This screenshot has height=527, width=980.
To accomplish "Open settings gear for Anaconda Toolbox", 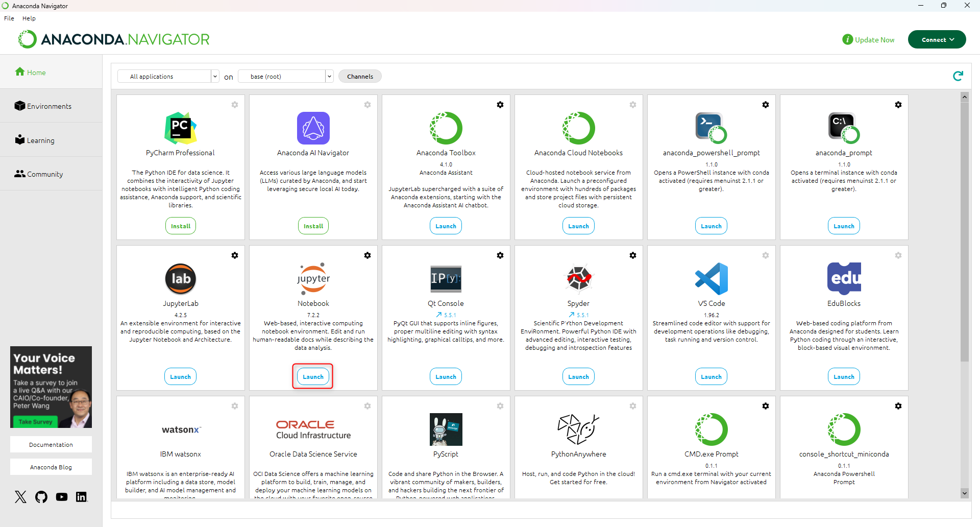I will (500, 105).
